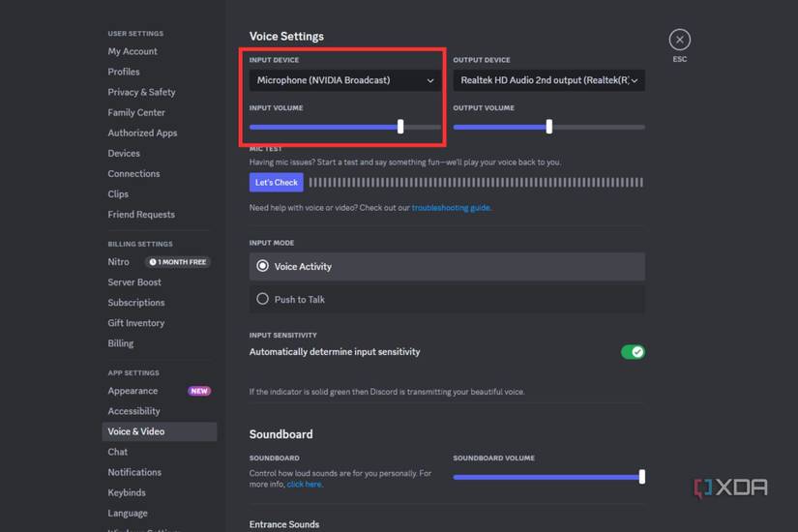Open Devices settings
This screenshot has width=798, height=532.
click(x=124, y=153)
